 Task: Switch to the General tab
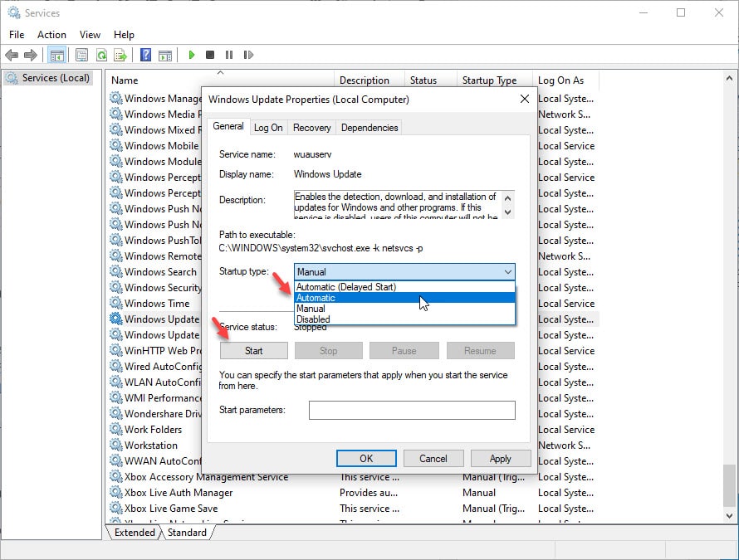tap(228, 126)
